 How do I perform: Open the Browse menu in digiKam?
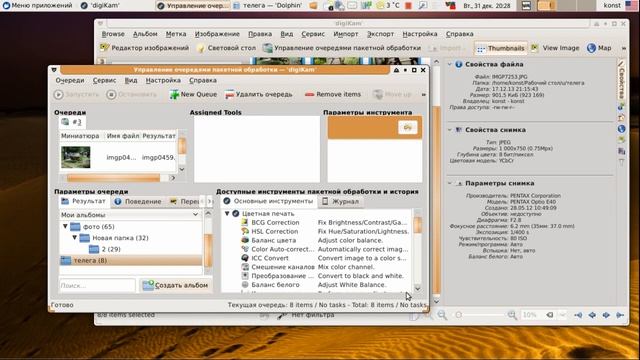[113, 34]
